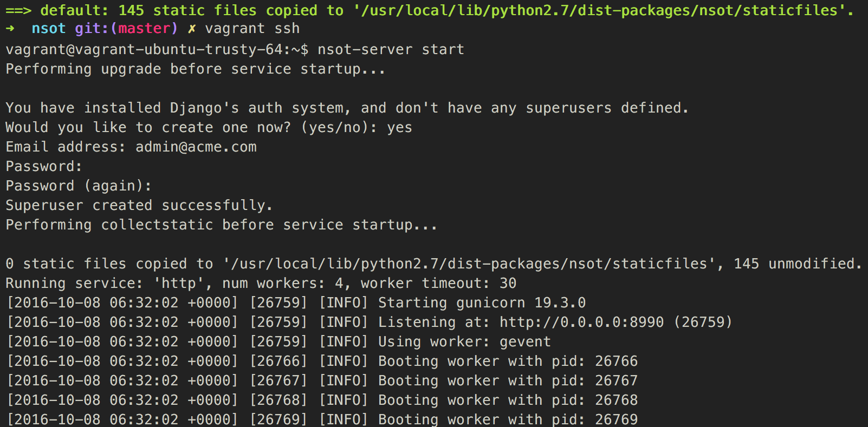
Task: Click the email address admin@acme.com
Action: (196, 147)
